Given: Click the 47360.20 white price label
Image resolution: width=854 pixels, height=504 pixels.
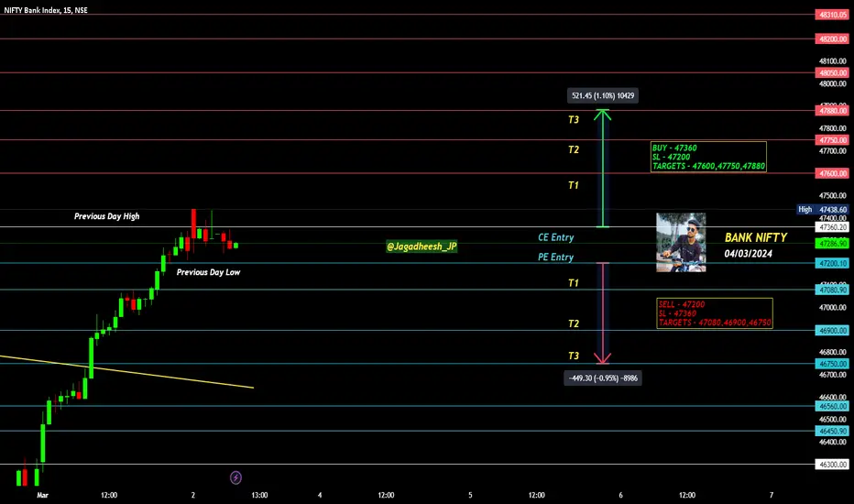Looking at the screenshot, I should [832, 226].
